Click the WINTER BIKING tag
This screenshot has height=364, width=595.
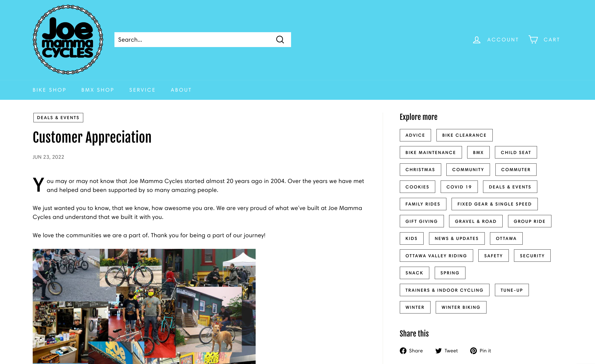(461, 307)
